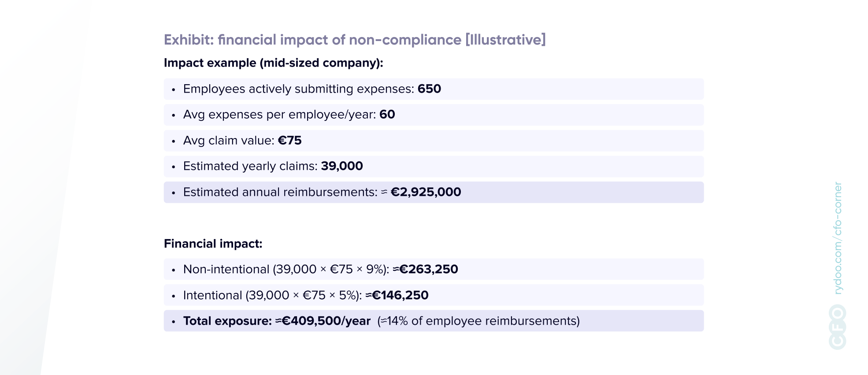
Task: Select the Estimated yearly claims label
Action: (x=250, y=166)
